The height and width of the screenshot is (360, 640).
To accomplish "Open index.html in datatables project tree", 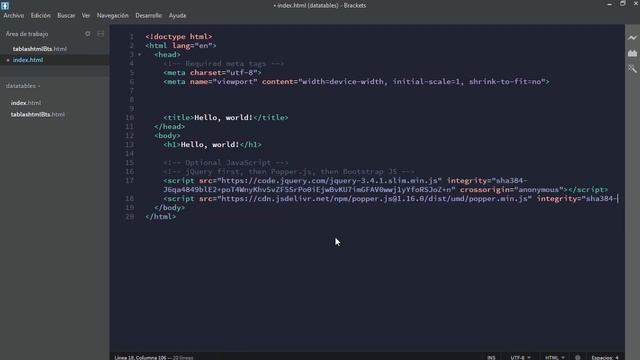I will [26, 103].
